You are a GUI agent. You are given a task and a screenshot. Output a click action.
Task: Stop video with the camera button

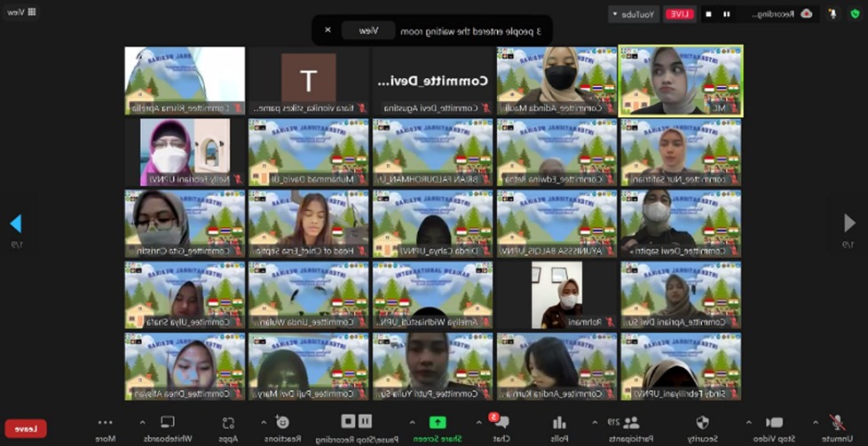pyautogui.click(x=775, y=423)
